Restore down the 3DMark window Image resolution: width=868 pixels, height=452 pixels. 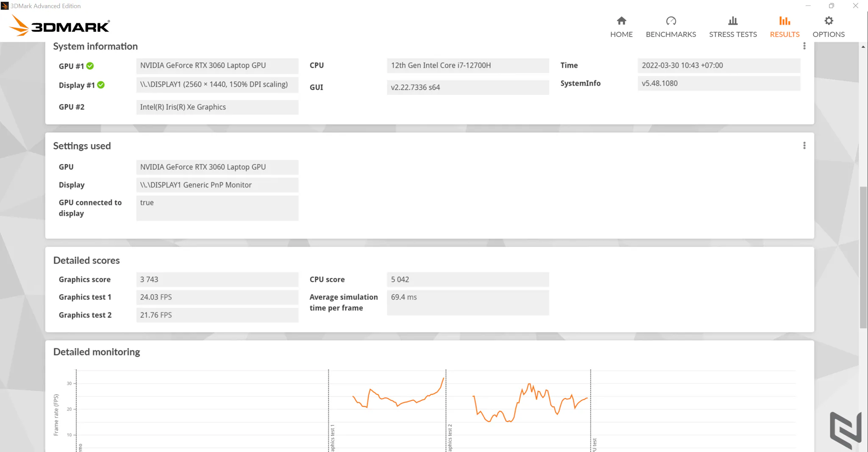point(832,6)
